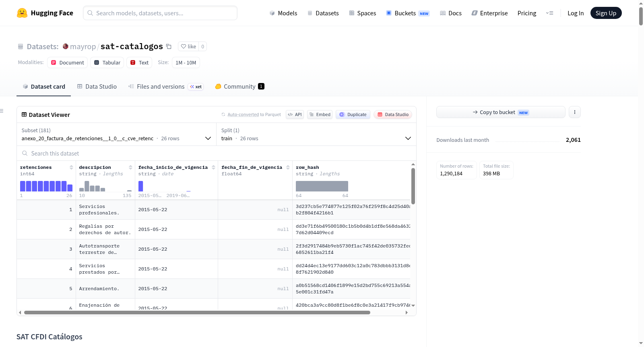Image resolution: width=644 pixels, height=347 pixels.
Task: Expand the Subset dropdown
Action: point(116,134)
